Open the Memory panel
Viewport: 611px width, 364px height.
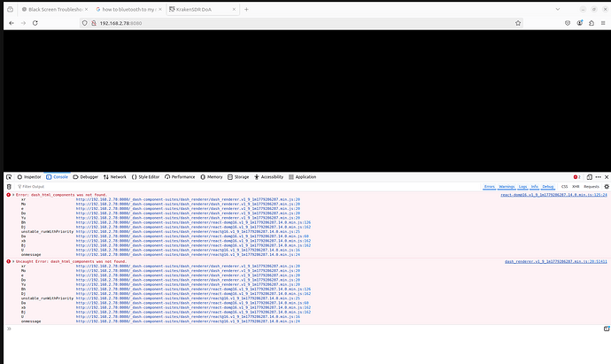(x=212, y=177)
